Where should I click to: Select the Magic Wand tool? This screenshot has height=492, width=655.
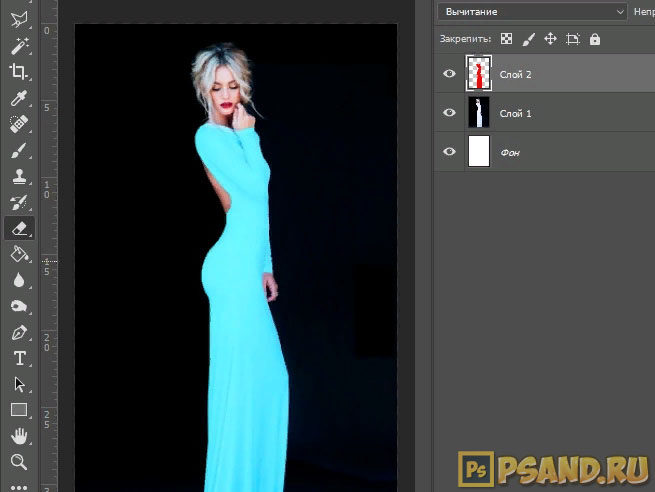pos(19,45)
